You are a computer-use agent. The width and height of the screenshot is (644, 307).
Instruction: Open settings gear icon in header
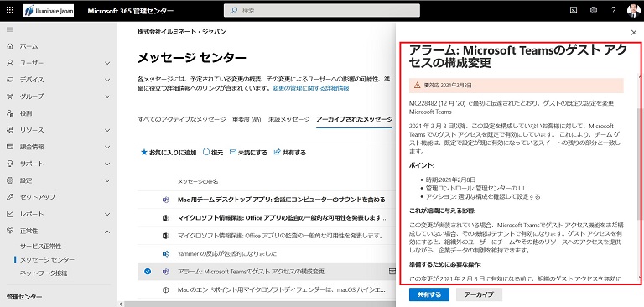[x=594, y=11]
